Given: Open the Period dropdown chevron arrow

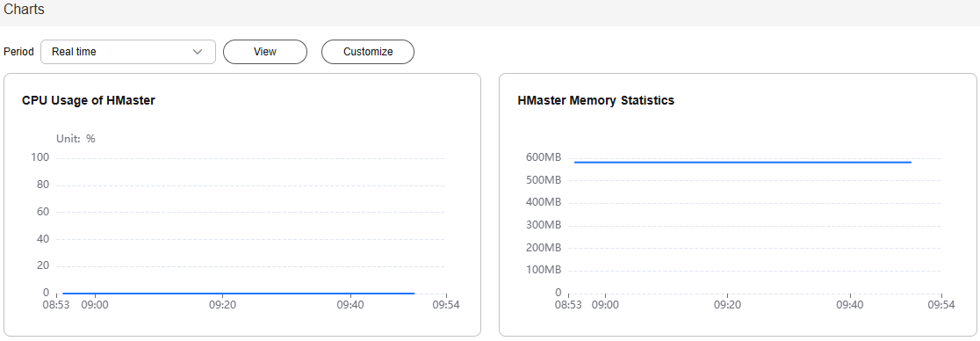Looking at the screenshot, I should [x=198, y=52].
